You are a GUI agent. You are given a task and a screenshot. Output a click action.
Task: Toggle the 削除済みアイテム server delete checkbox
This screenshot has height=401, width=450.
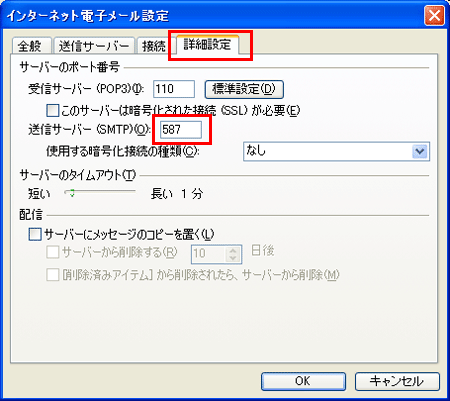pos(53,275)
